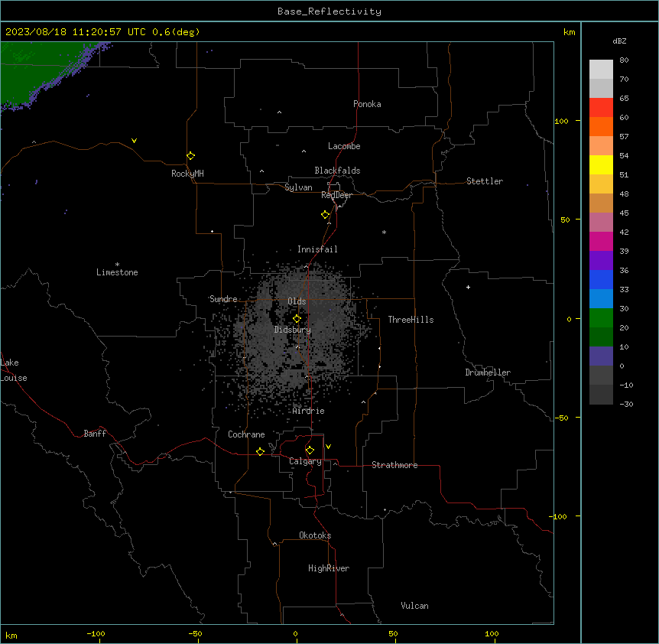The image size is (659, 644).
Task: Click the HighRiver town label
Action: pyautogui.click(x=329, y=568)
